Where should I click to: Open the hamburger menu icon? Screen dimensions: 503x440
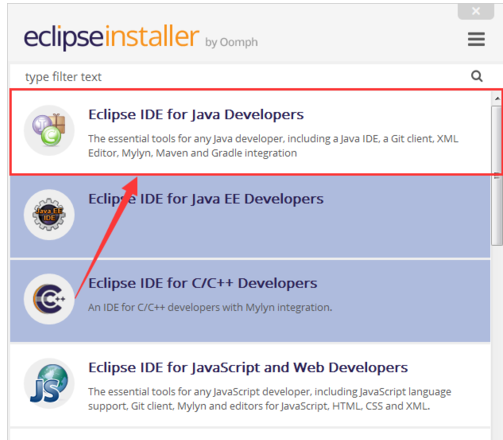476,39
